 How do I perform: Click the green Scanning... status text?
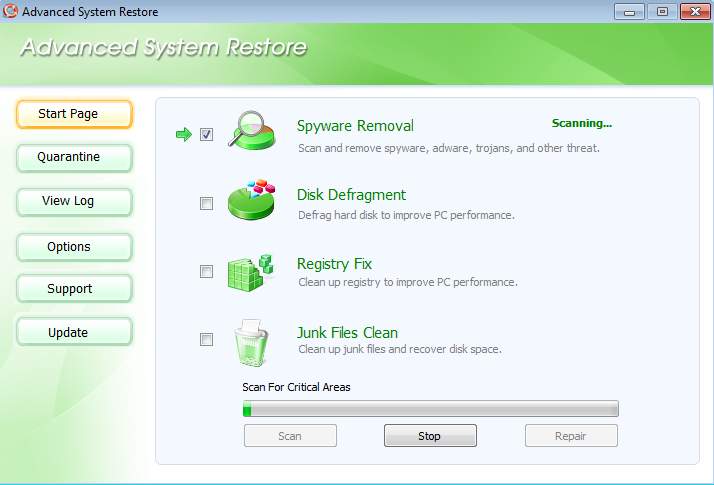click(582, 123)
